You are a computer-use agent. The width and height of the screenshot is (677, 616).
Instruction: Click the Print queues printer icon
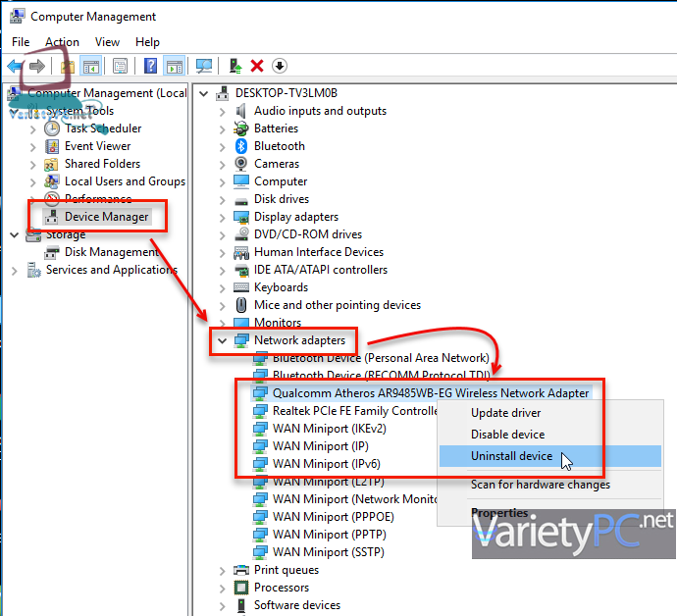(x=241, y=570)
